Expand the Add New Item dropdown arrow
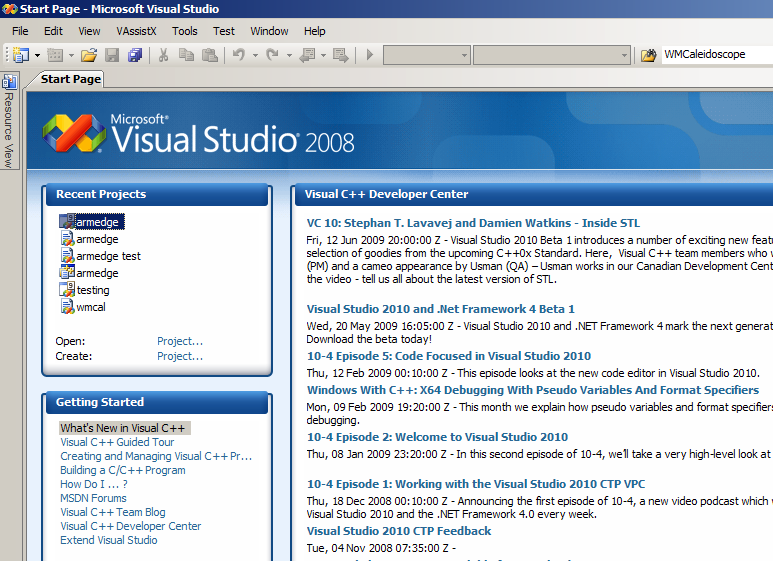773x561 pixels. [71, 55]
